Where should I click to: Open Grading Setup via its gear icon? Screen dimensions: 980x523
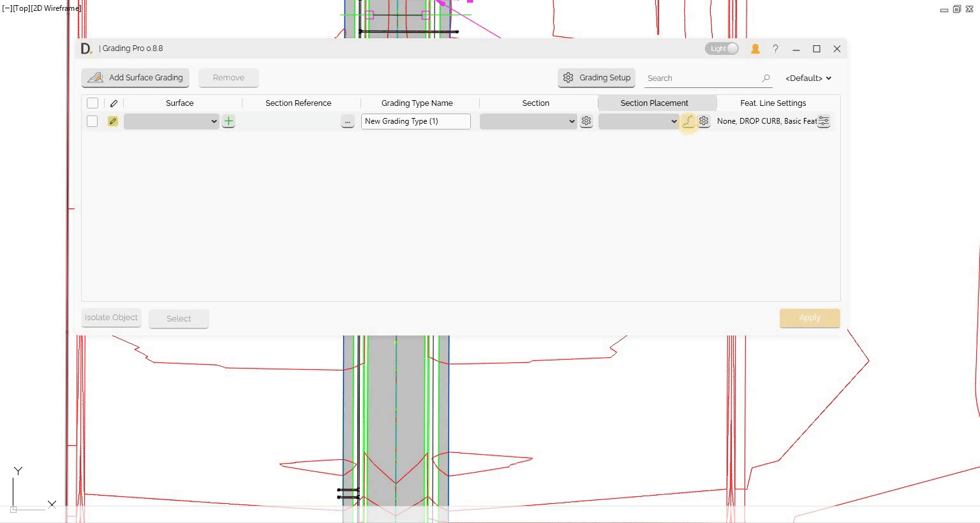[x=568, y=77]
